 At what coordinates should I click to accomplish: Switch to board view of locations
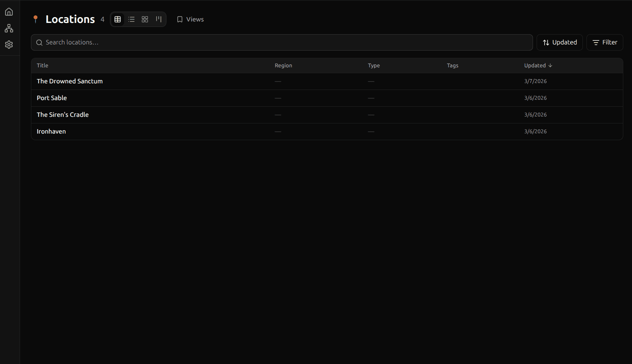click(x=159, y=19)
